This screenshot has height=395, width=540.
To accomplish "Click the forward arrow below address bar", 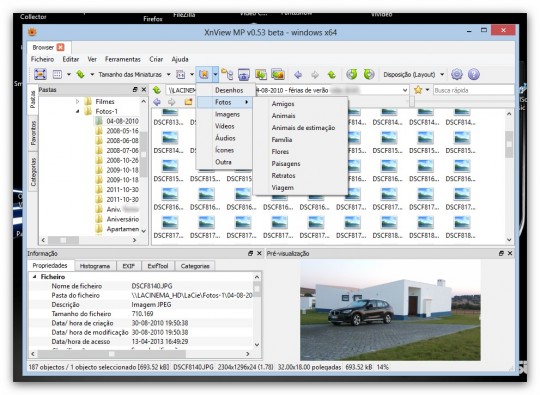I will click(x=172, y=102).
